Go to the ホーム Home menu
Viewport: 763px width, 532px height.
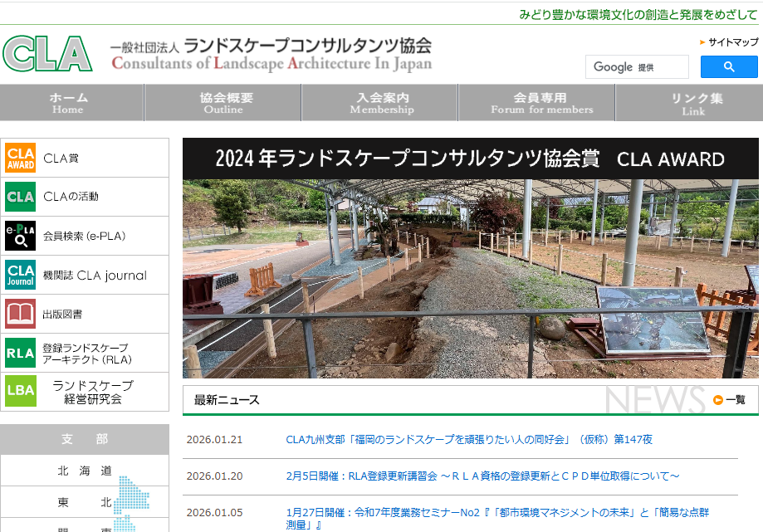[68, 103]
